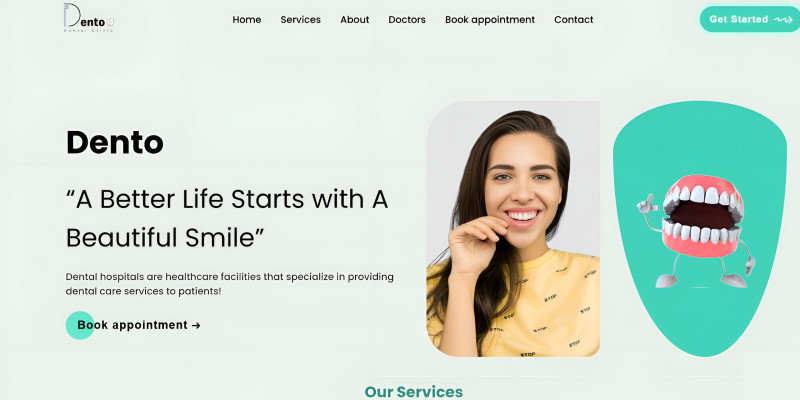800x400 pixels.
Task: Click the wavy arrow icon in Get Started
Action: point(783,19)
